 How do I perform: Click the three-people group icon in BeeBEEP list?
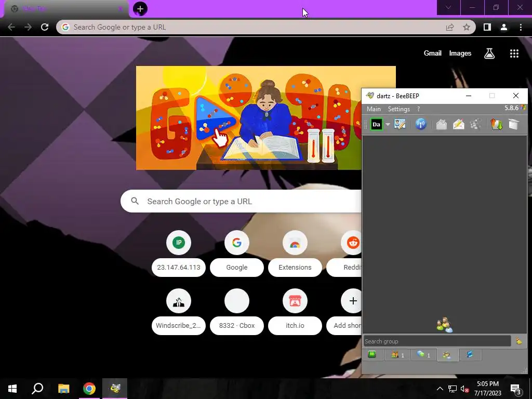point(444,325)
